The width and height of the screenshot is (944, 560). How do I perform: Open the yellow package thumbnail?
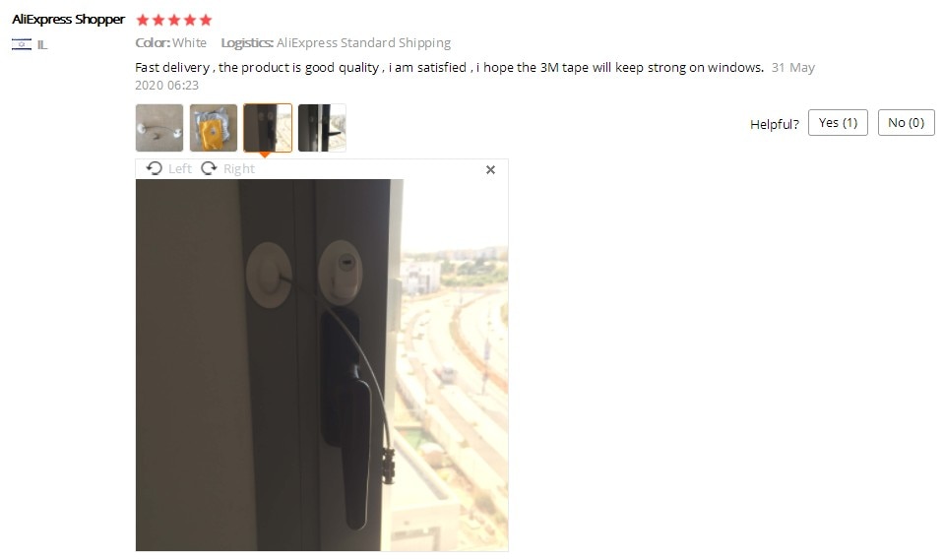[x=214, y=128]
